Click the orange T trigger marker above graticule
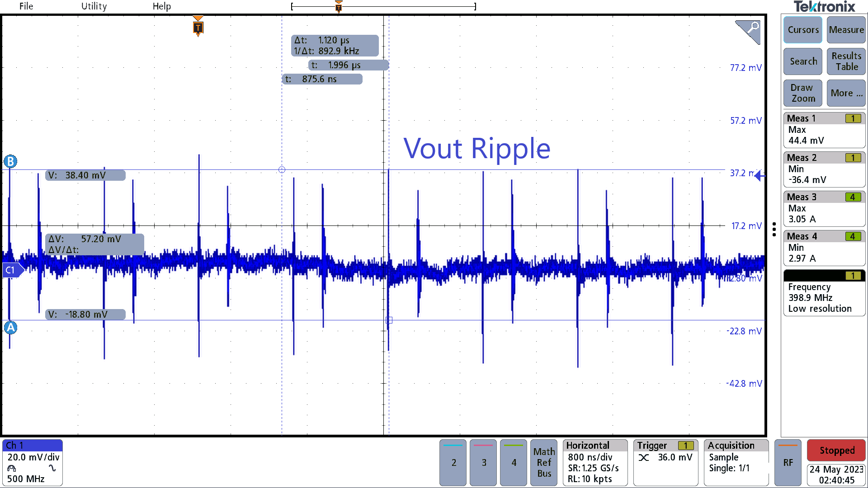Image resolution: width=868 pixels, height=488 pixels. tap(198, 27)
